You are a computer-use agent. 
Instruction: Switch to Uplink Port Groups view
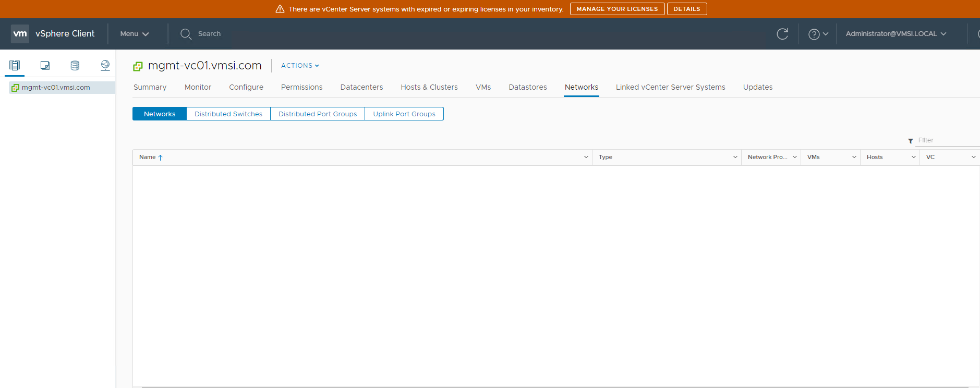[x=404, y=114]
